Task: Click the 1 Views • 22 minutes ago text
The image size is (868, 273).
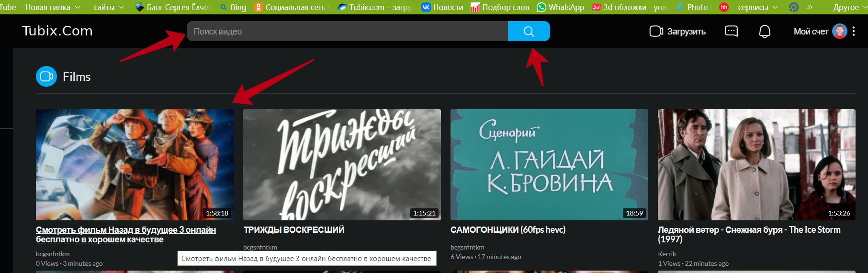Action: click(x=693, y=263)
